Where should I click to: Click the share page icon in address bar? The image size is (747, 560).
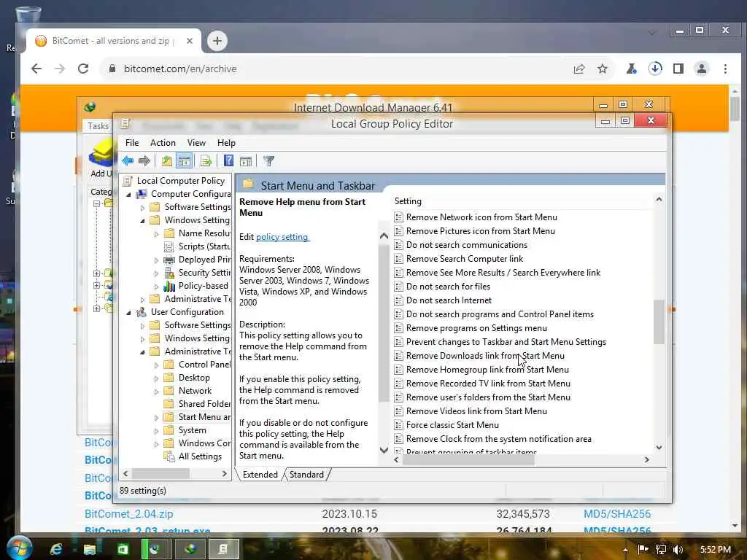pyautogui.click(x=579, y=69)
